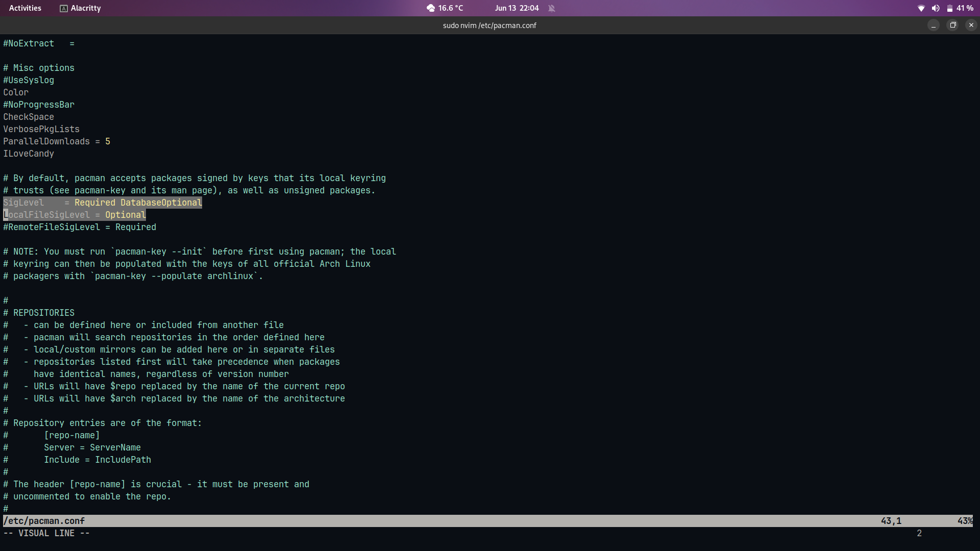Minimize the Alacritty terminal window
This screenshot has width=980, height=551.
pos(933,25)
